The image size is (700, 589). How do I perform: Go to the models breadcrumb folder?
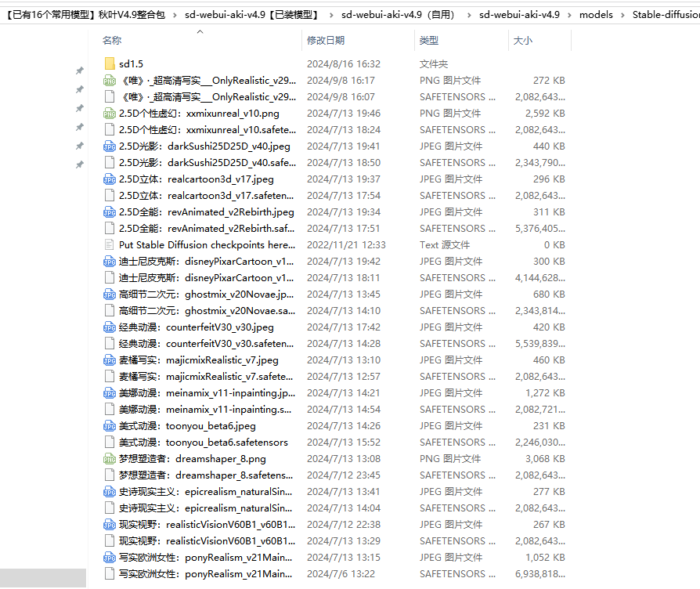click(596, 15)
